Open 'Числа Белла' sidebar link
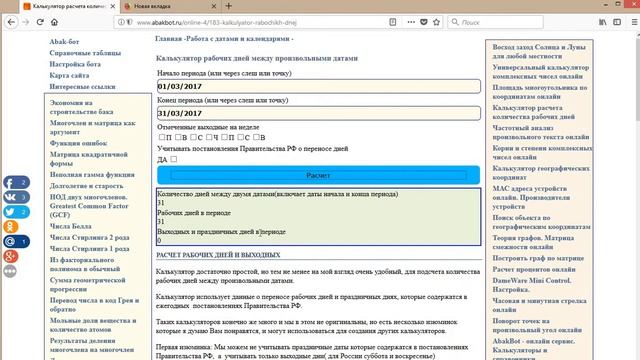Viewport: 640px width, 360px height. click(x=71, y=226)
